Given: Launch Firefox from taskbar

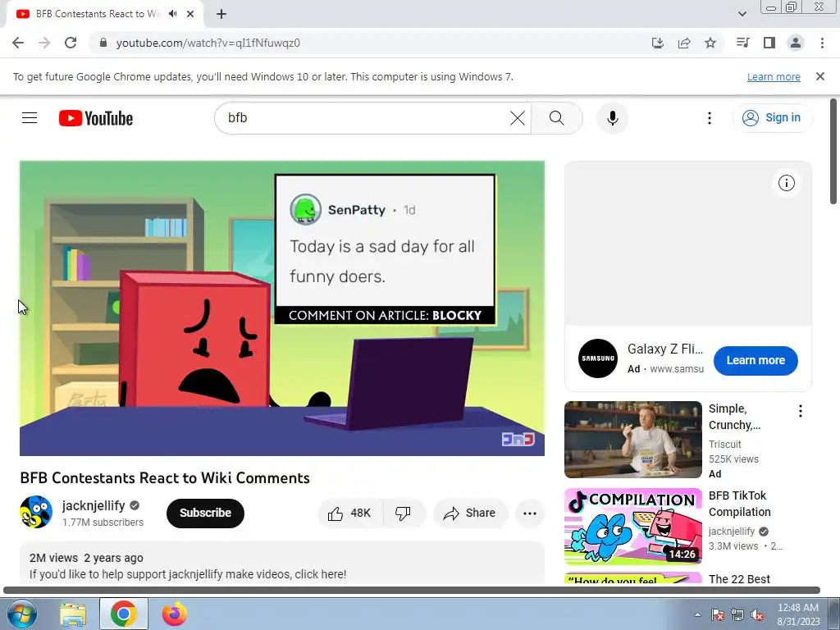Looking at the screenshot, I should pos(175,614).
